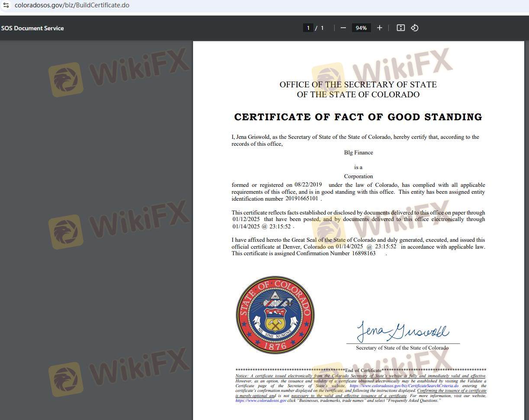Viewport: 529px width, 420px height.
Task: Click the State of Colorado seal image
Action: pyautogui.click(x=275, y=315)
